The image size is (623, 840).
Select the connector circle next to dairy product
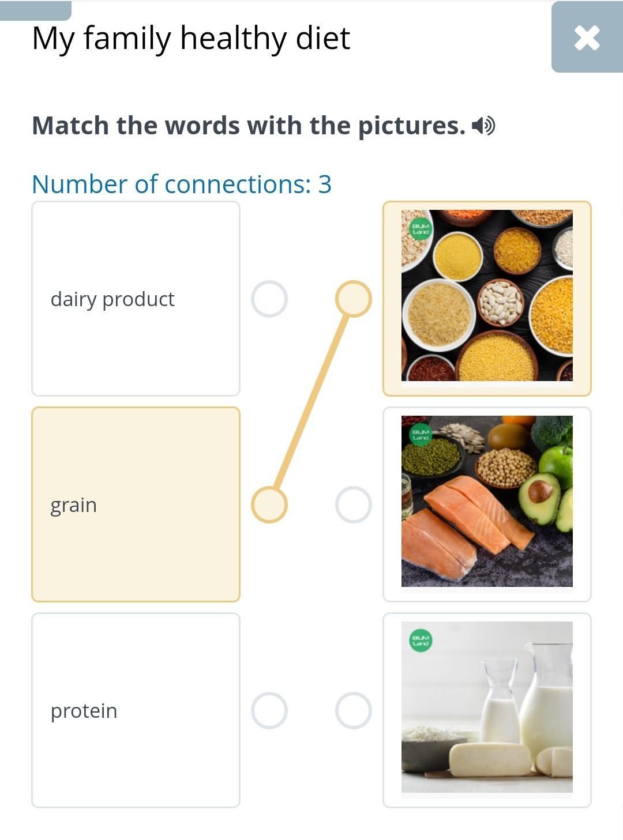(269, 299)
